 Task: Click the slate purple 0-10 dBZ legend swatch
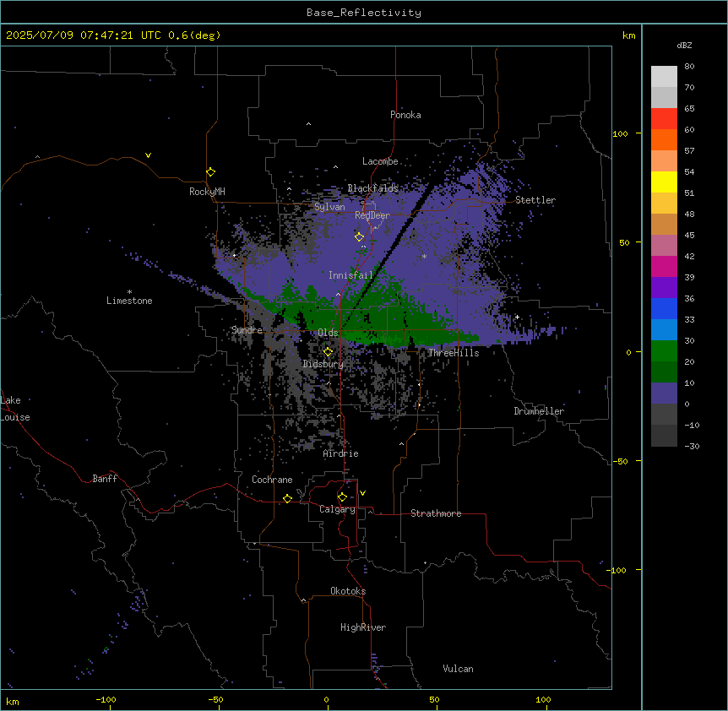(664, 393)
